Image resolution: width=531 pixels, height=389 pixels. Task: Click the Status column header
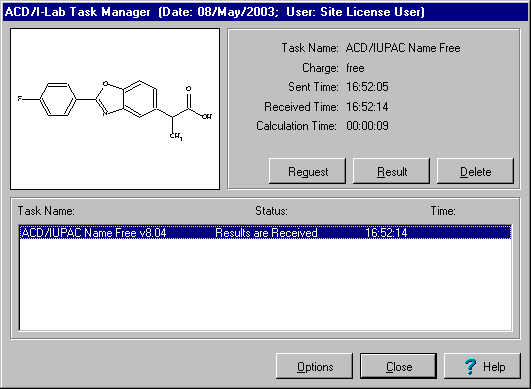tap(271, 211)
